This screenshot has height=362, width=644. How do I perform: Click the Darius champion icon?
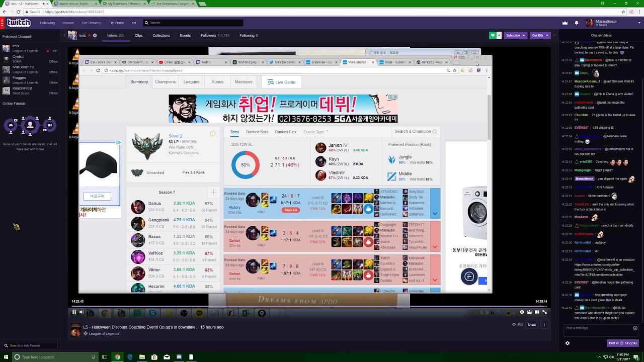tap(138, 207)
